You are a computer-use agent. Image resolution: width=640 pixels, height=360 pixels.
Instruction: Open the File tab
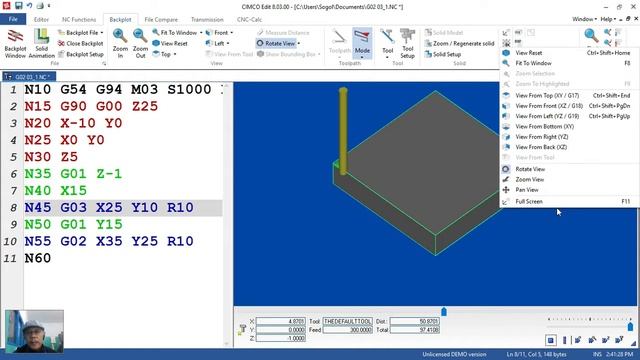click(x=13, y=19)
